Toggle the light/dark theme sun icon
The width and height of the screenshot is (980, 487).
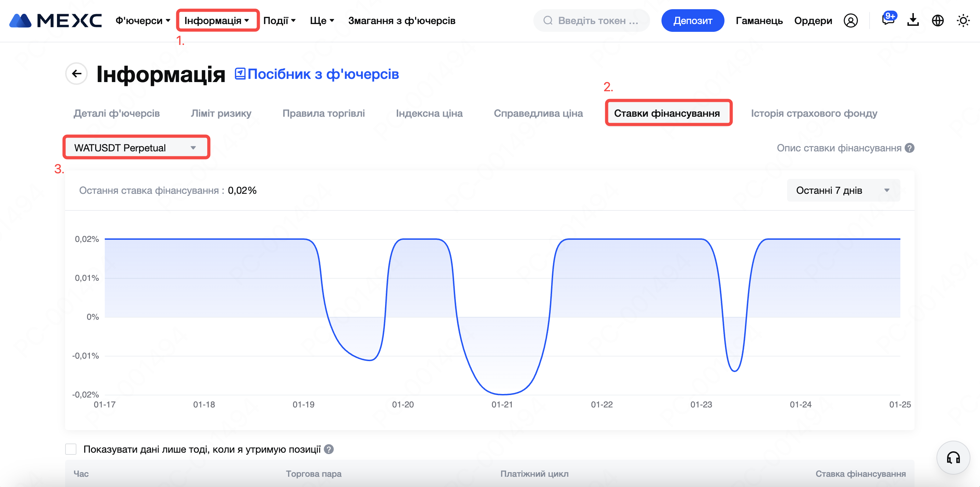click(963, 21)
